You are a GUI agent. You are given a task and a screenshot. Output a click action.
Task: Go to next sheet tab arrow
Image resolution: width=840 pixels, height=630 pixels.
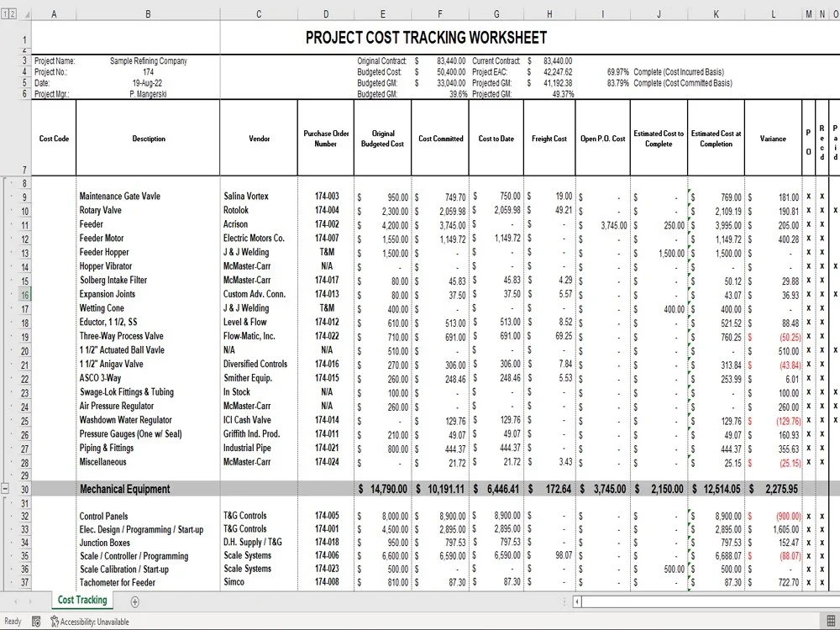[30, 601]
